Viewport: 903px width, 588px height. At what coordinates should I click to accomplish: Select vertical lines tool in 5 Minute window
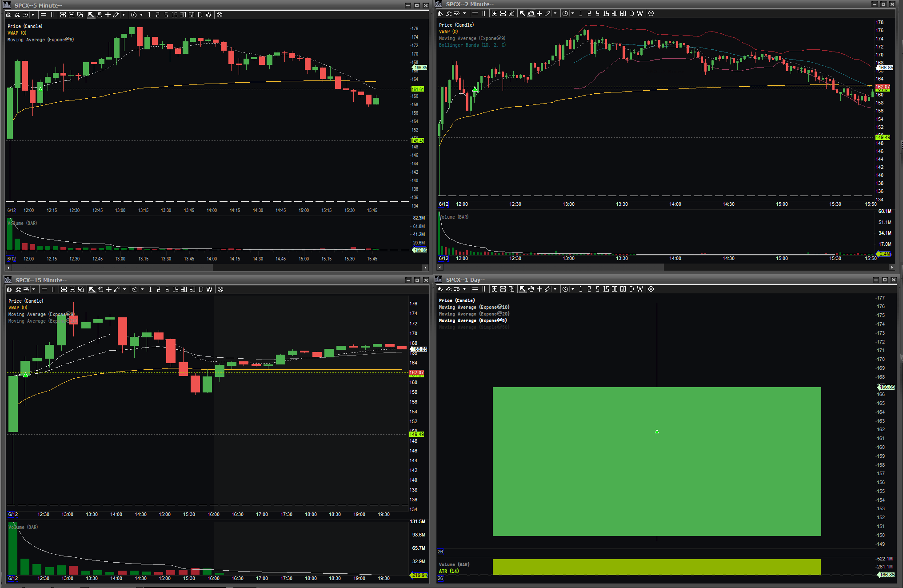pyautogui.click(x=52, y=15)
